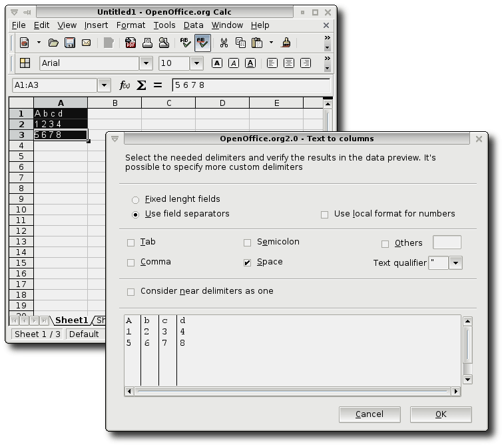
Task: Open the Format menu
Action: 130,25
